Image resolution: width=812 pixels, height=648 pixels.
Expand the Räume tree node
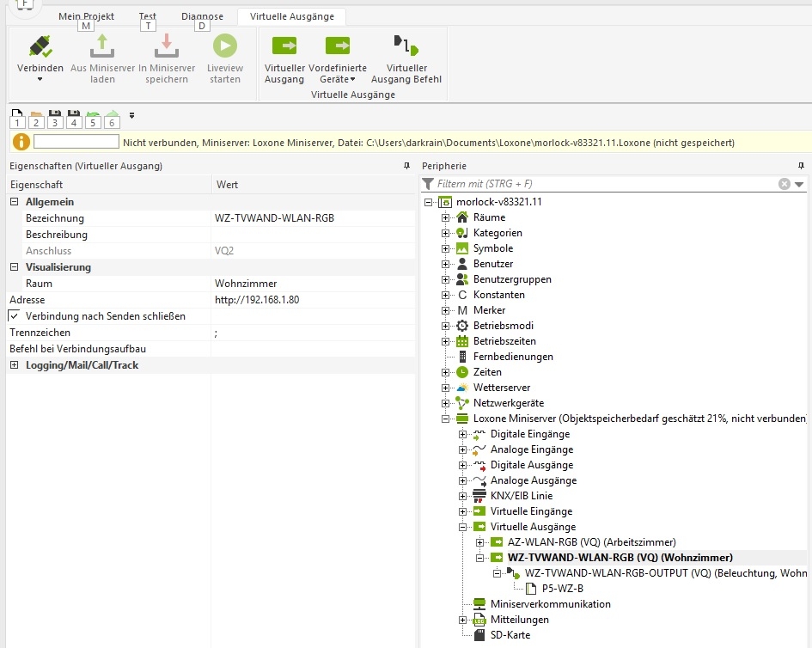(445, 217)
